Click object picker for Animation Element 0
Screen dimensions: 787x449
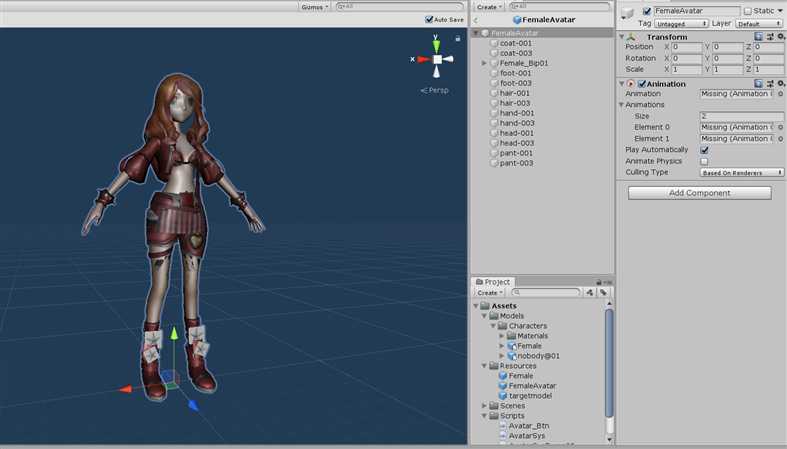(x=778, y=127)
